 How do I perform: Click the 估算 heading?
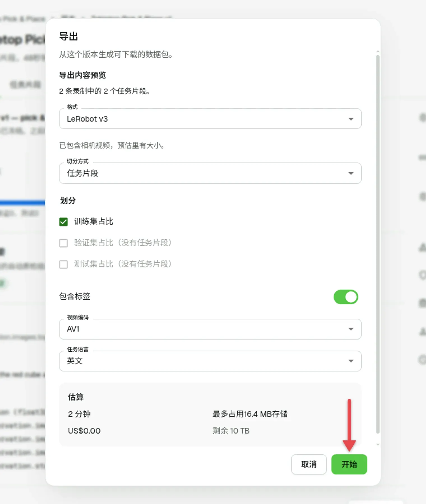pyautogui.click(x=76, y=397)
